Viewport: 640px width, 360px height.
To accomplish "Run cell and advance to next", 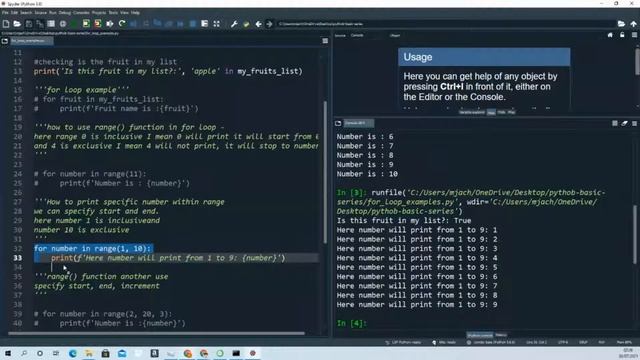I will coord(98,24).
